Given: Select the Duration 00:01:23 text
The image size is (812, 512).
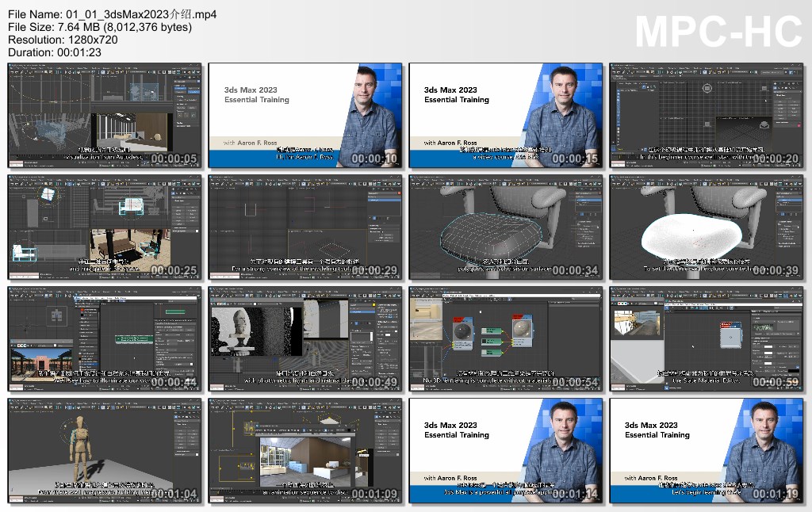Looking at the screenshot, I should click(x=55, y=52).
